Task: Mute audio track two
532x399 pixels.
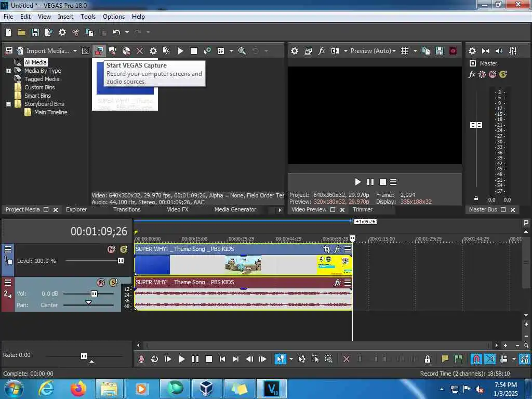Action: coord(101,282)
